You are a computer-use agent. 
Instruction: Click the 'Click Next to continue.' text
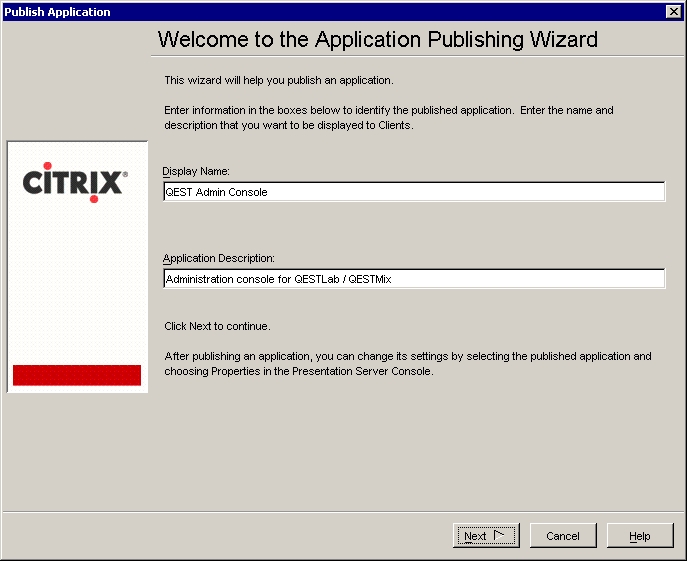point(217,326)
